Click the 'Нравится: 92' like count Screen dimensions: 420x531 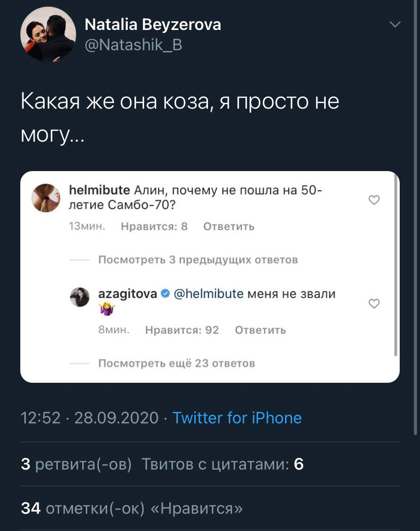click(182, 330)
